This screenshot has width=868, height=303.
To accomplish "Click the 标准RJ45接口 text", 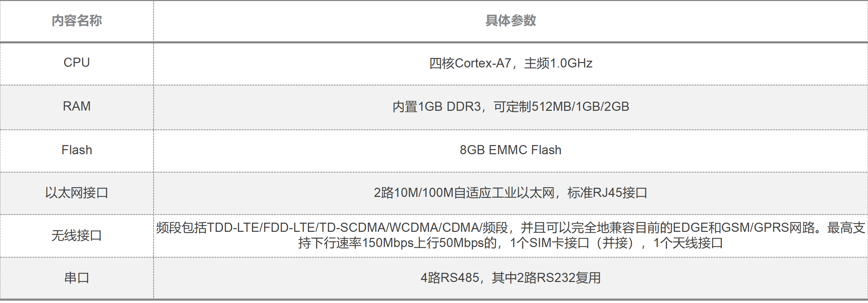I will coord(607,193).
